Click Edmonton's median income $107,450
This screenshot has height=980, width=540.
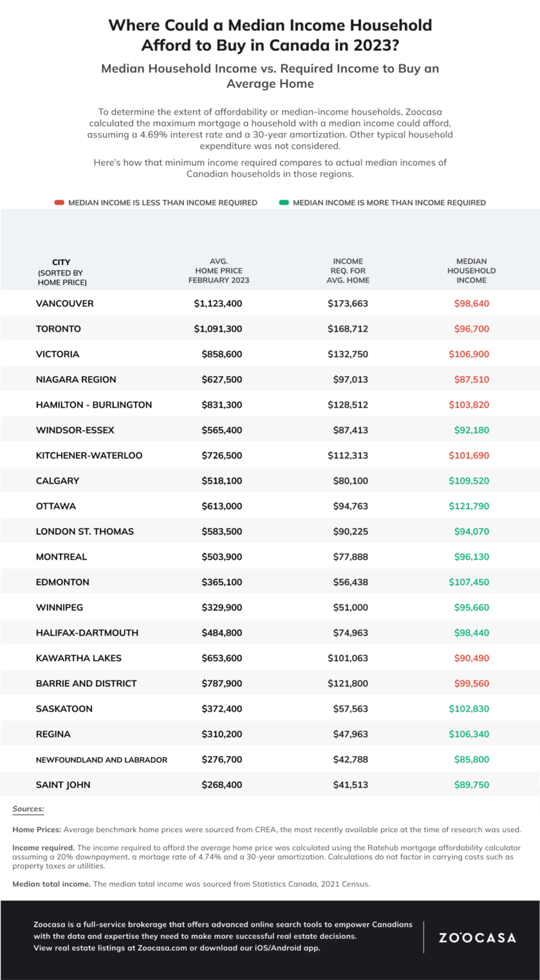(469, 582)
